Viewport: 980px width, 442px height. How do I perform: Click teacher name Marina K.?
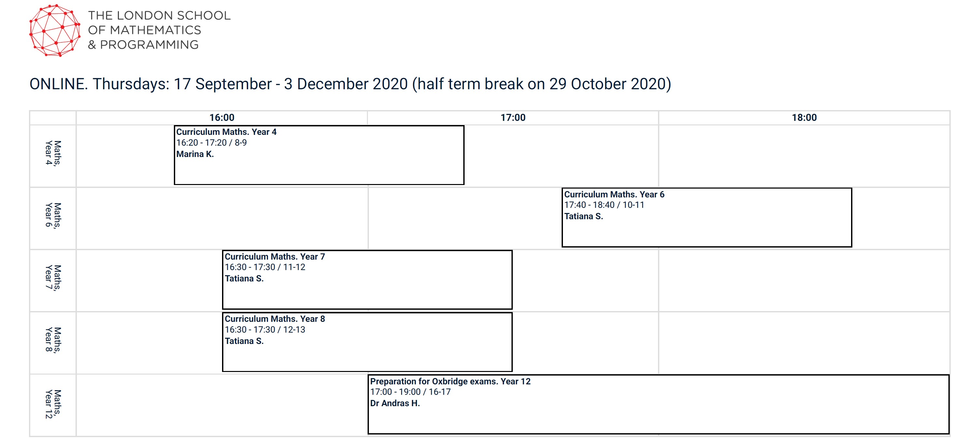click(195, 154)
